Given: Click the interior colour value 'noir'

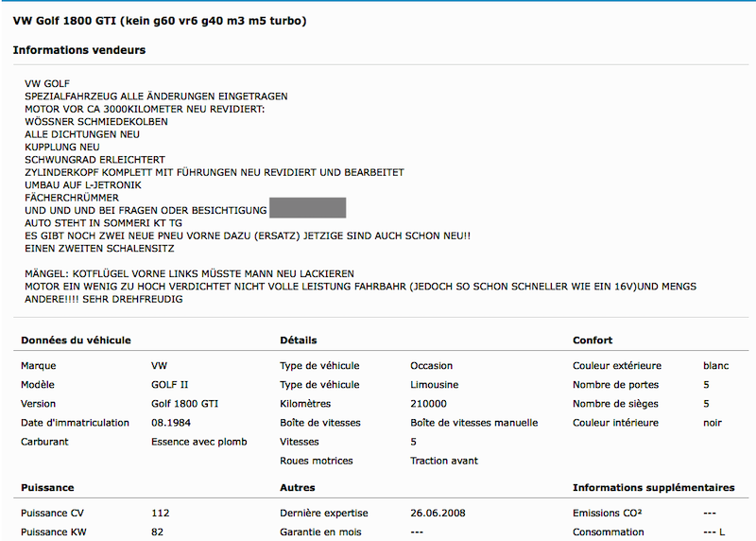Looking at the screenshot, I should pos(713,423).
